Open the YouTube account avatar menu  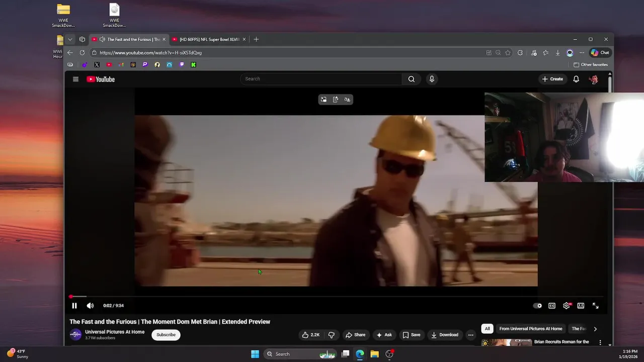594,79
